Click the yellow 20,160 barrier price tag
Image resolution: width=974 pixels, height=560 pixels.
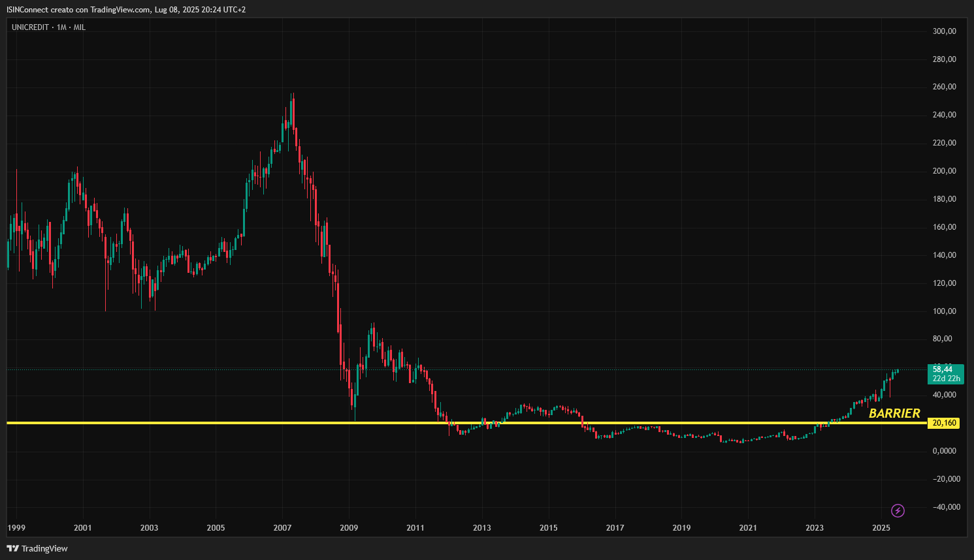coord(944,423)
